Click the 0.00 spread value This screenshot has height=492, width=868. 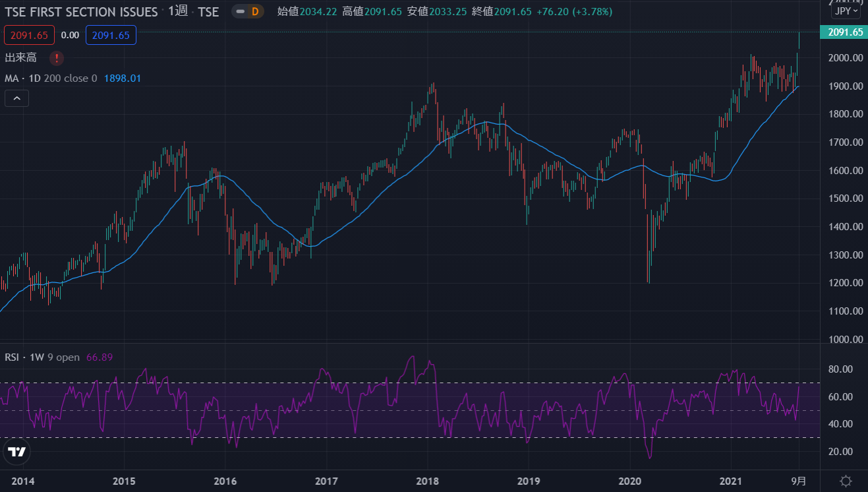coord(69,36)
